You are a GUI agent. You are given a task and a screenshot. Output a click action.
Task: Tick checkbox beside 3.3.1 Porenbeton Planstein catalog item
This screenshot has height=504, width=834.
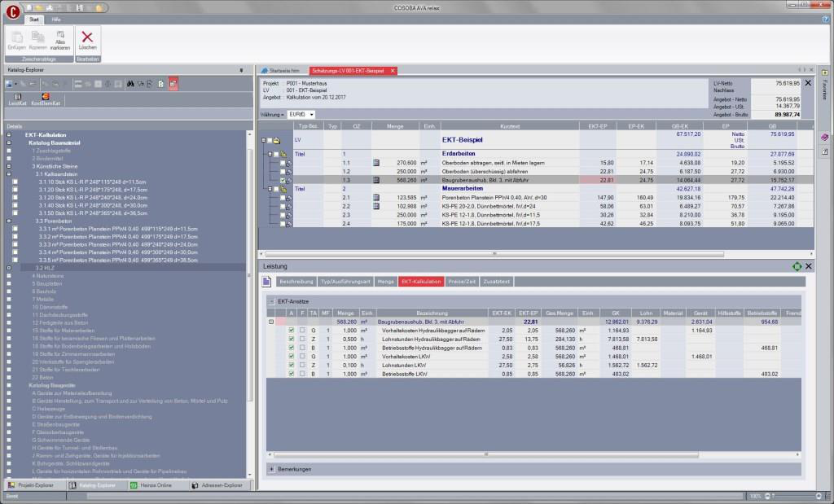15,228
